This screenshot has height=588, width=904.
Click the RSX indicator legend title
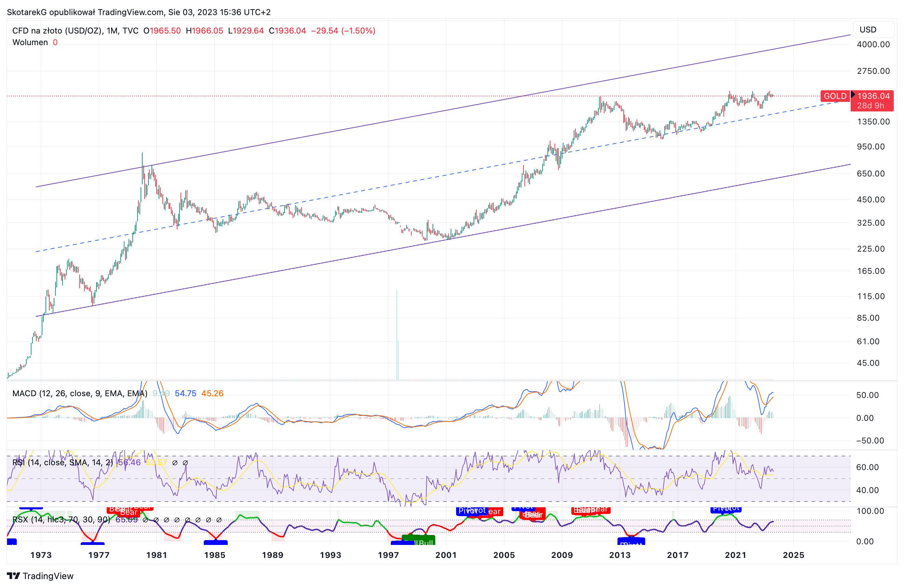pos(61,520)
